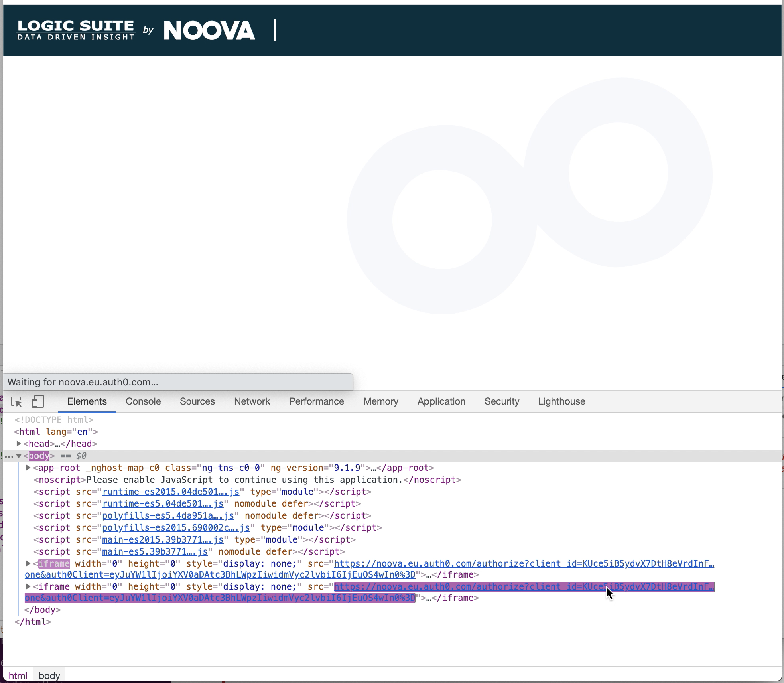This screenshot has height=683, width=784.
Task: Open the main-es5 script link
Action: [155, 551]
